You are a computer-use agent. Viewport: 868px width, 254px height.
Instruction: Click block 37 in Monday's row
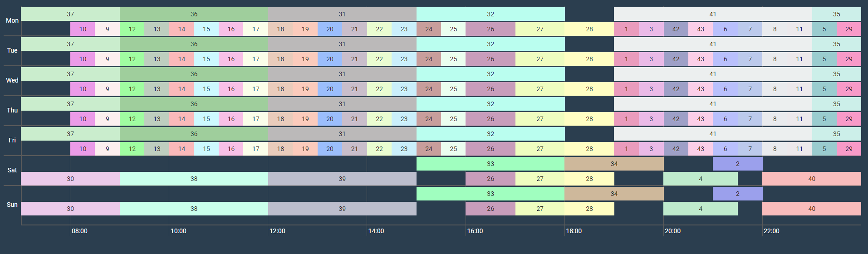(70, 14)
